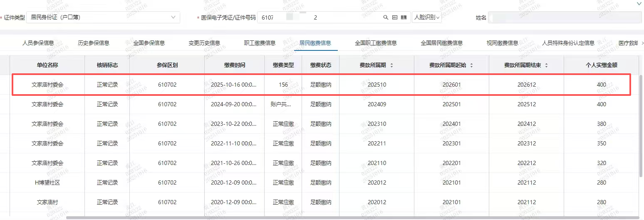644x220 pixels.
Task: Click the 姓名 text field
Action: coord(564,17)
